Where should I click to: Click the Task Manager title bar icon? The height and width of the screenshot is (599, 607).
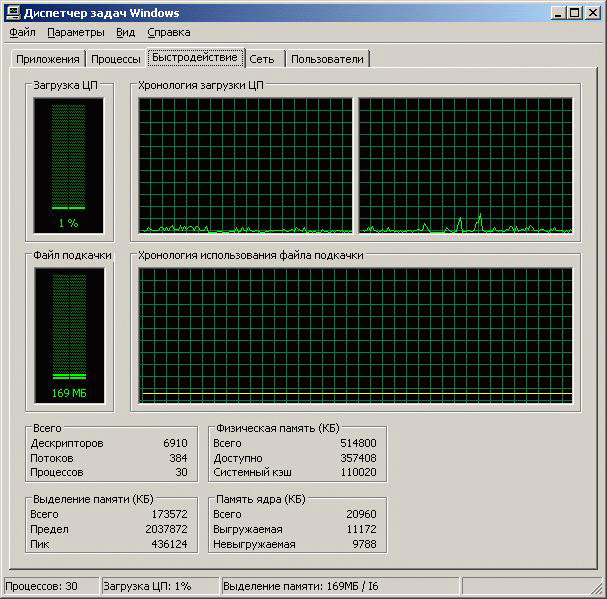click(13, 12)
